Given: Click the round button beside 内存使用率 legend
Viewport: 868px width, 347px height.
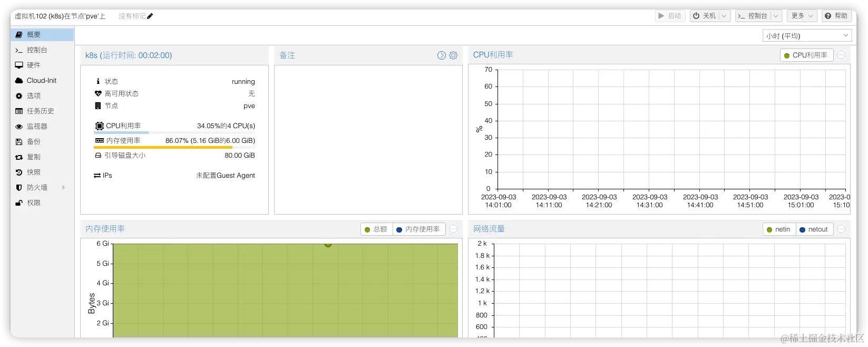Looking at the screenshot, I should [x=453, y=229].
